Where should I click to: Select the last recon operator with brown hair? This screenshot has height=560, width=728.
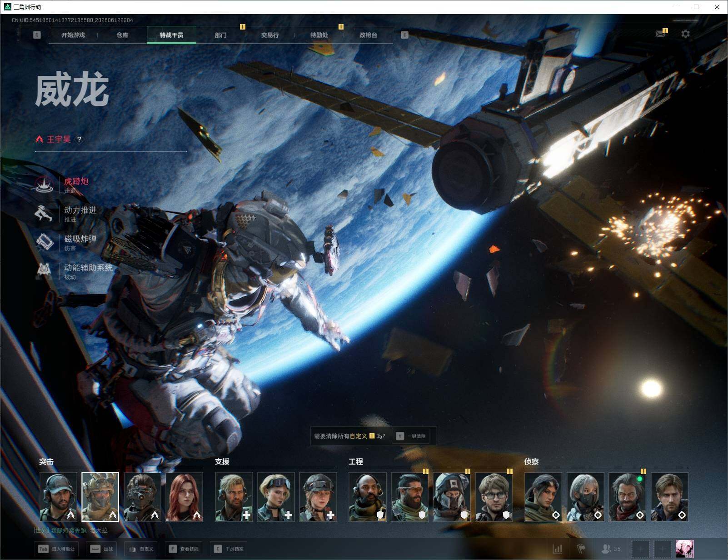[x=669, y=497]
